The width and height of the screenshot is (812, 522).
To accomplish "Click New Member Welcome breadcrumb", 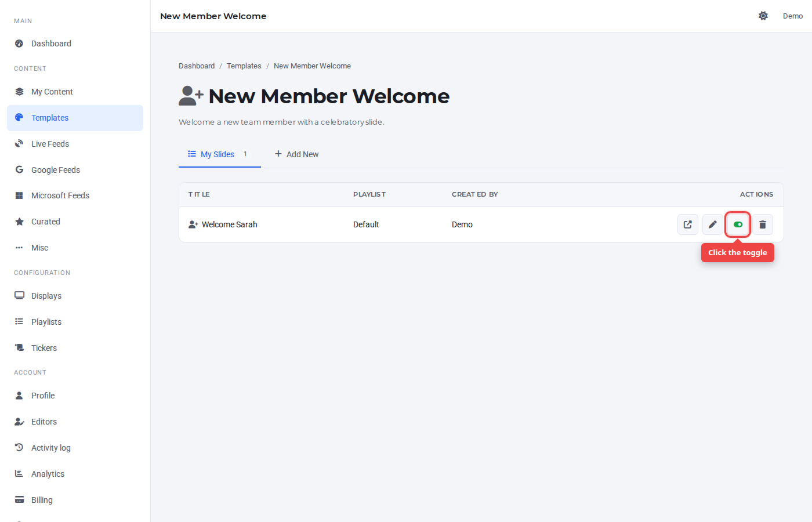I will 312,66.
